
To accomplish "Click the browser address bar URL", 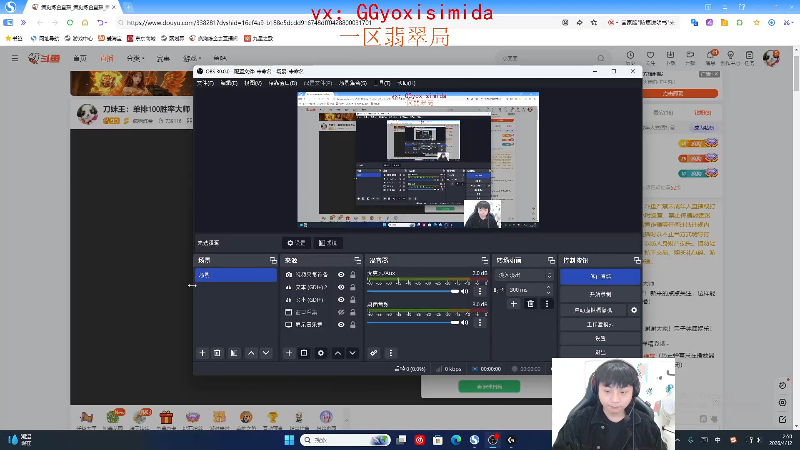I will (x=248, y=22).
